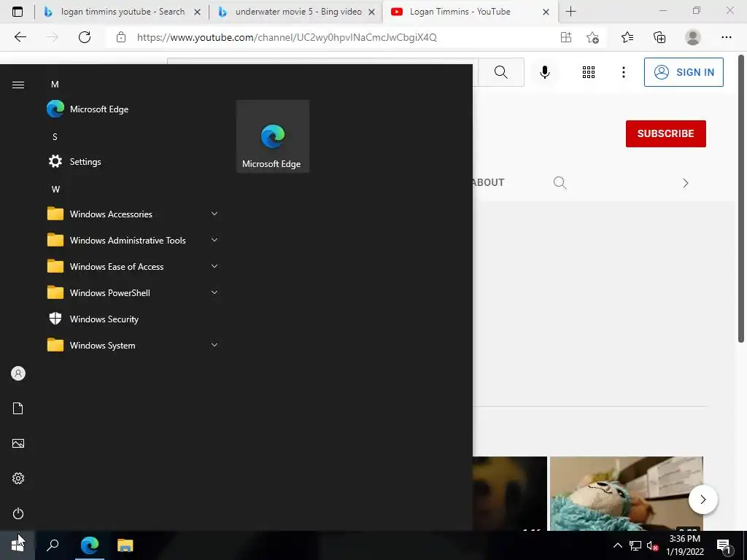Image resolution: width=747 pixels, height=560 pixels.
Task: View site information lock icon
Action: pyautogui.click(x=121, y=37)
